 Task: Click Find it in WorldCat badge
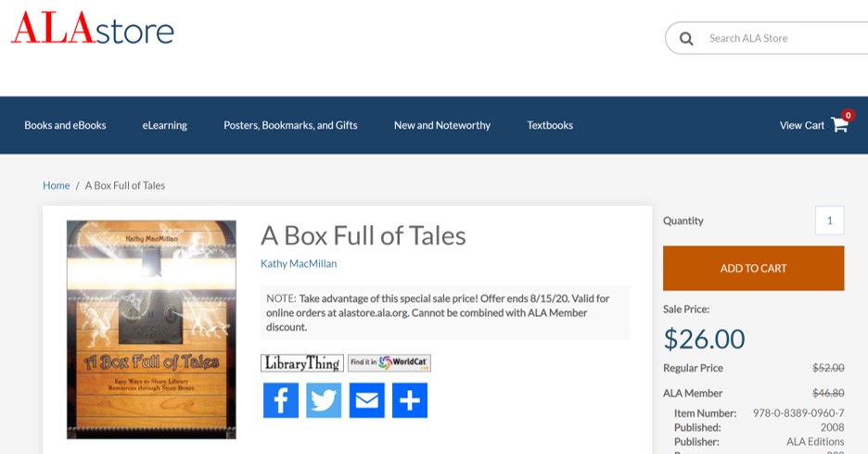pos(389,363)
